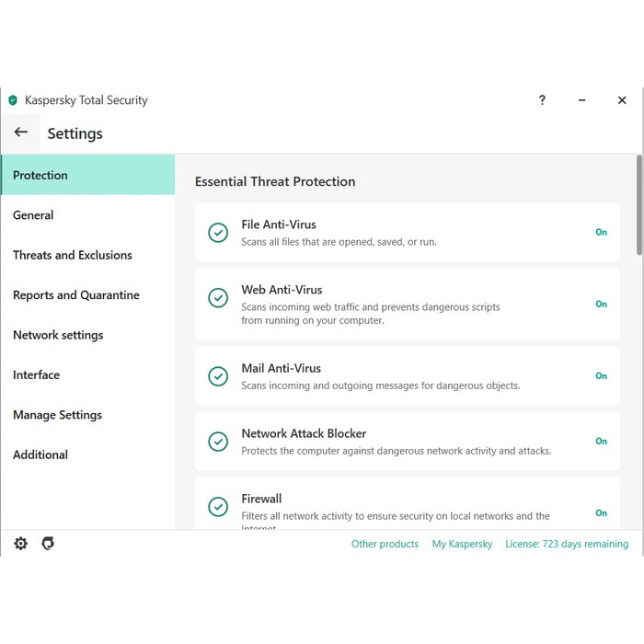The height and width of the screenshot is (644, 644).
Task: Close the Kaspersky Total Security window
Action: point(622,99)
